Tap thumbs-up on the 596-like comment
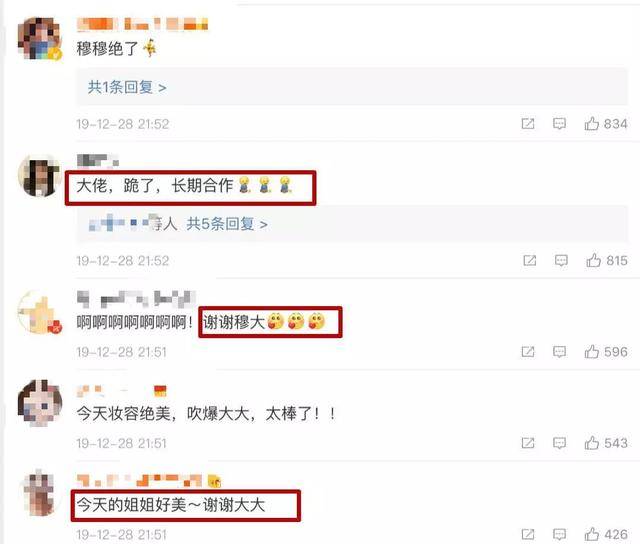 pyautogui.click(x=592, y=352)
